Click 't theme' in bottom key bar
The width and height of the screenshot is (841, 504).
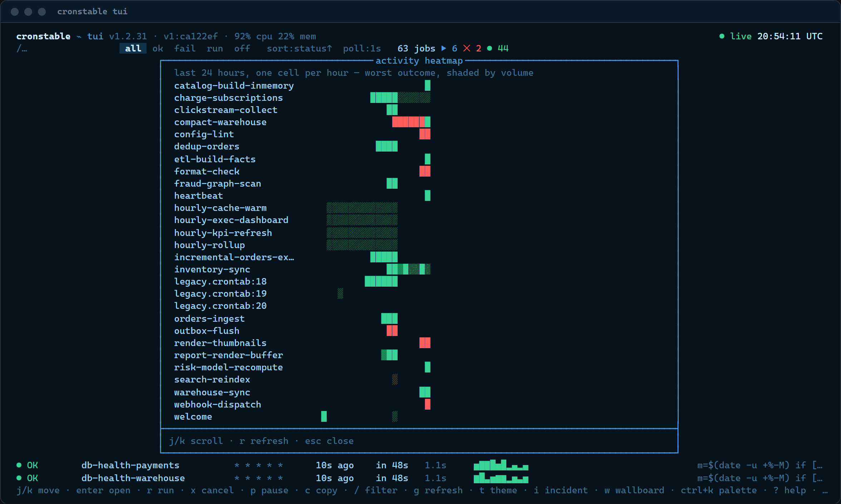(498, 490)
